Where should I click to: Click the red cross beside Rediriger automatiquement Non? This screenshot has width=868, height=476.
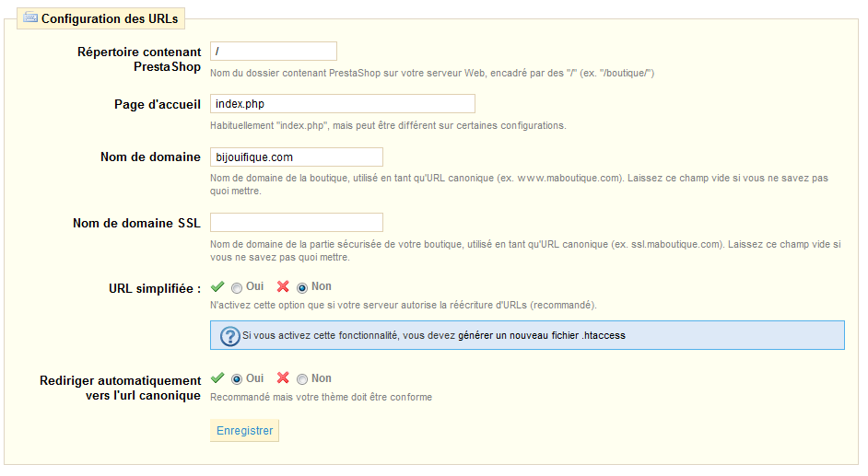[283, 378]
